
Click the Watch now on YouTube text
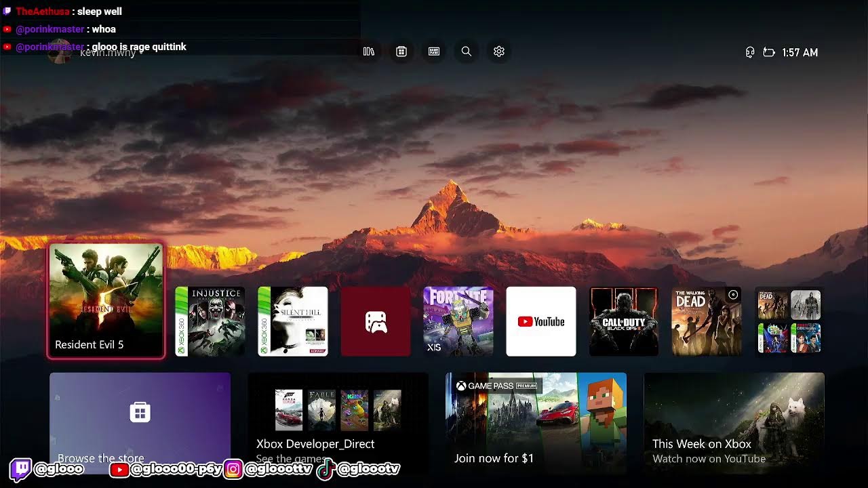(709, 459)
